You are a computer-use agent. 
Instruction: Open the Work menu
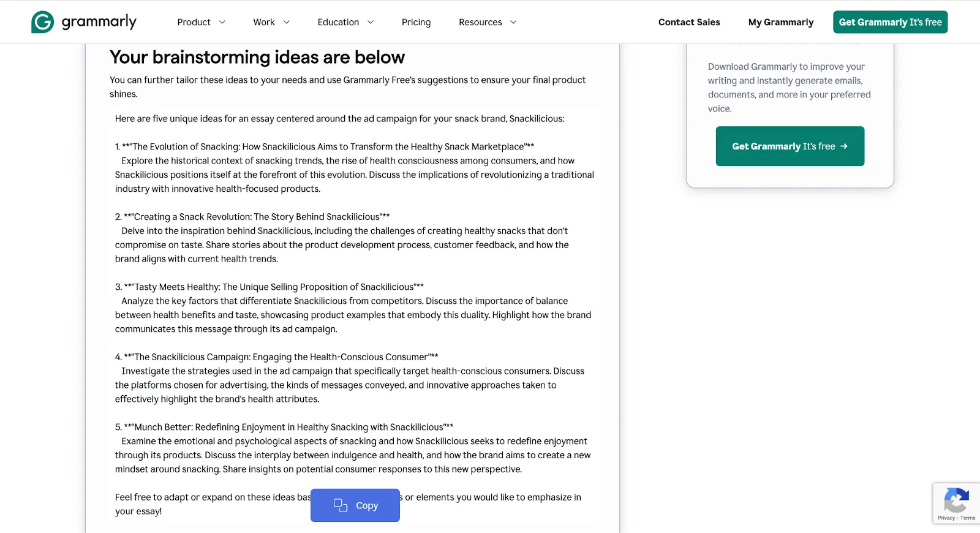pyautogui.click(x=264, y=22)
